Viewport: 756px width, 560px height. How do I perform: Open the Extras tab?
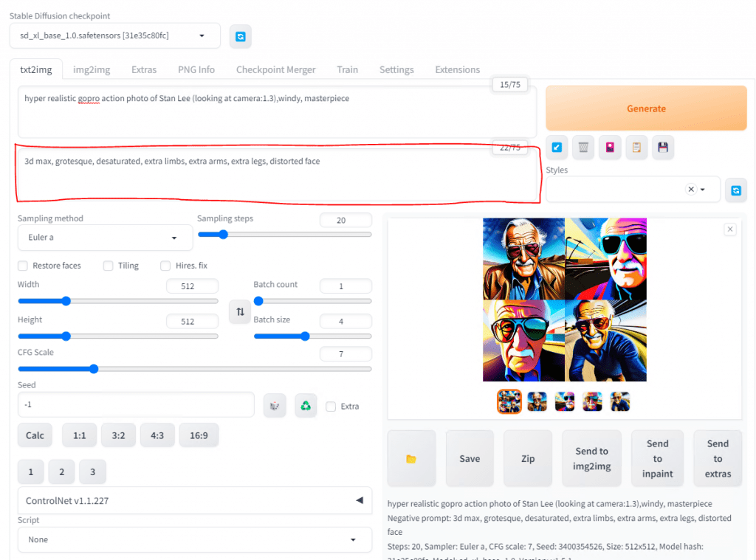(x=144, y=70)
